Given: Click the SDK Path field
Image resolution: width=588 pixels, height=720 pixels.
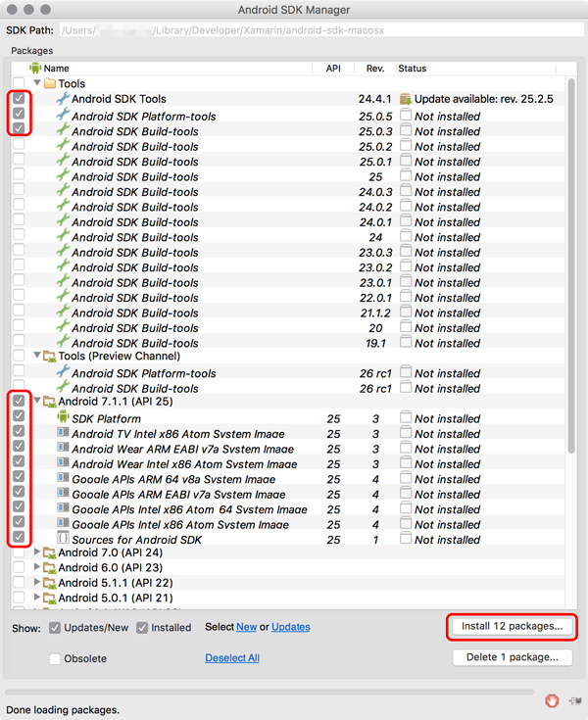Looking at the screenshot, I should 321,30.
